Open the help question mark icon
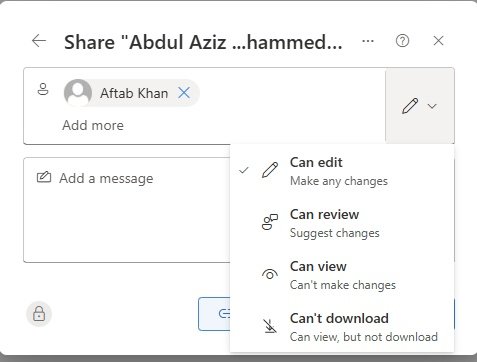This screenshot has width=477, height=362. click(x=402, y=41)
